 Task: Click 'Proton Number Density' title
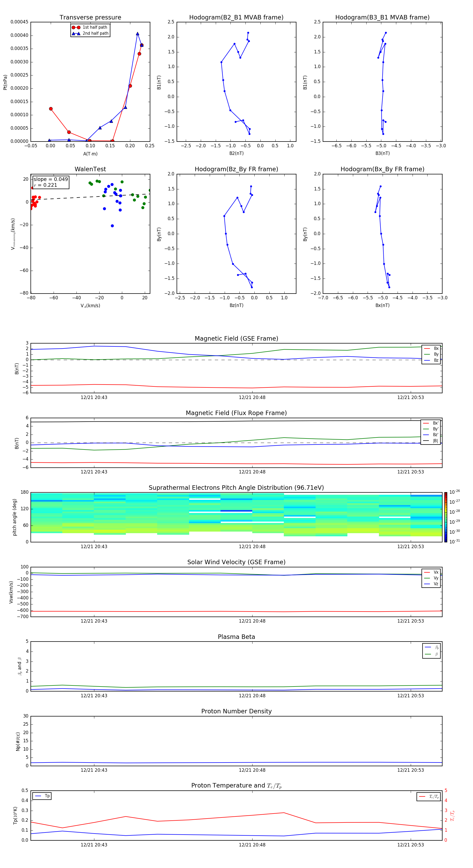tap(236, 711)
